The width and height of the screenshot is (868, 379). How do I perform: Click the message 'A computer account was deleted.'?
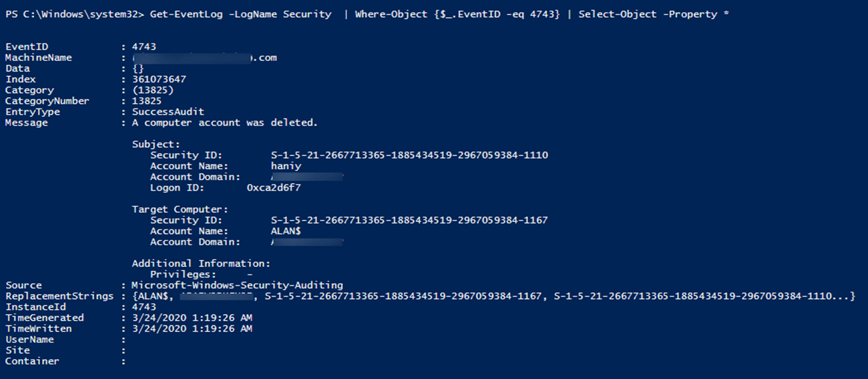point(225,123)
